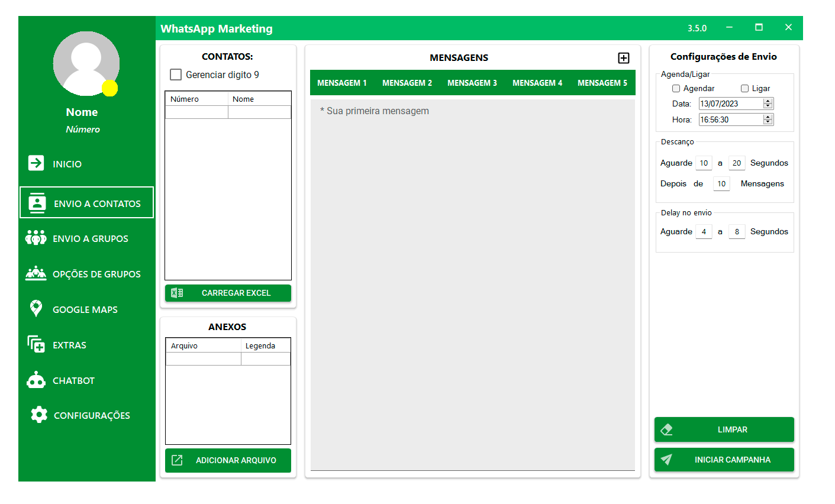The height and width of the screenshot is (504, 835).
Task: Click the Hora field up arrow
Action: [768, 117]
